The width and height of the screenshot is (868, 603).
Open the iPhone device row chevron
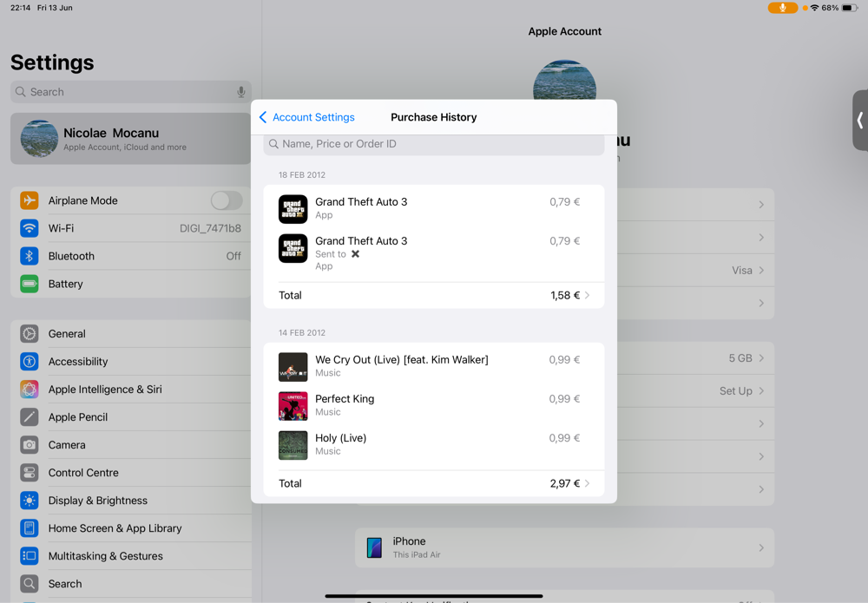pos(760,547)
